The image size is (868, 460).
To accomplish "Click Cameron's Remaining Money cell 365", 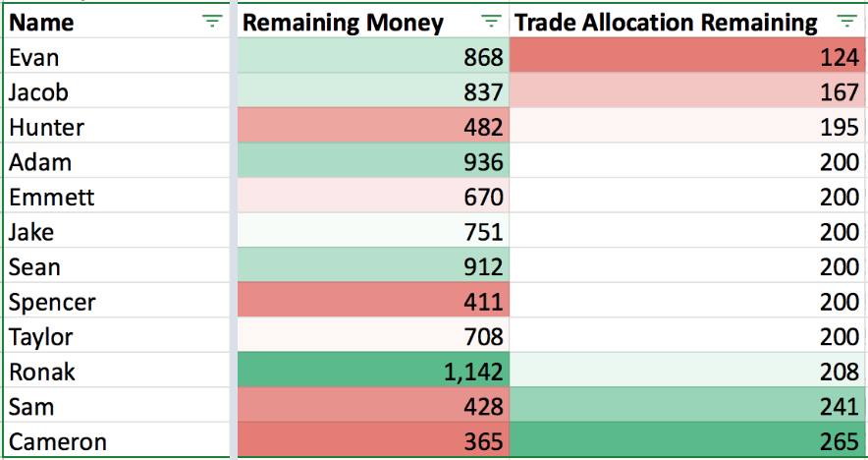I will (373, 442).
